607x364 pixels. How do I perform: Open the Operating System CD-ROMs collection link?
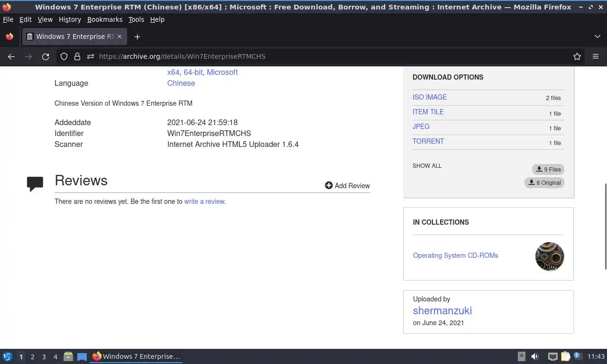coord(455,255)
